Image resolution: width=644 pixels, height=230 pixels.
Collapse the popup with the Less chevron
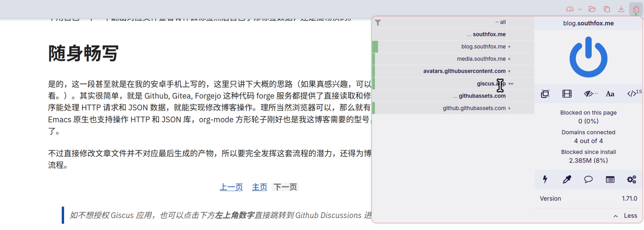(x=625, y=216)
